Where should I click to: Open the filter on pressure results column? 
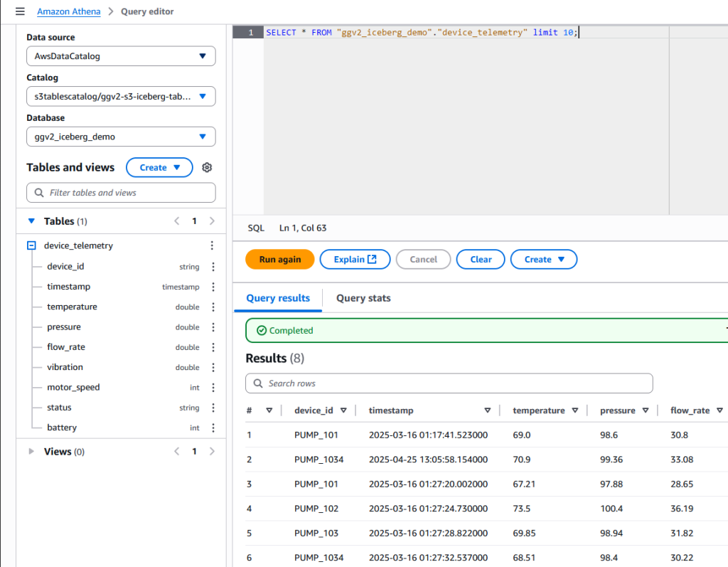[x=646, y=410]
